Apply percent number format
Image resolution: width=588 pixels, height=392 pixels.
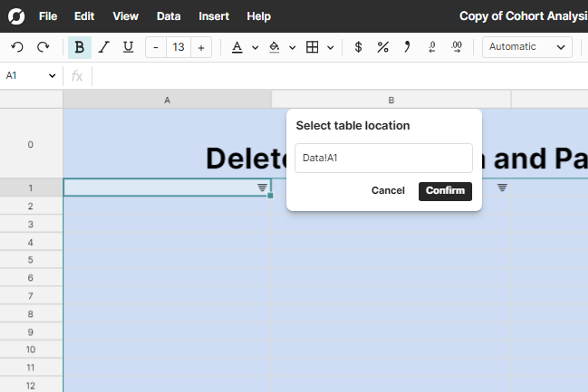point(383,47)
